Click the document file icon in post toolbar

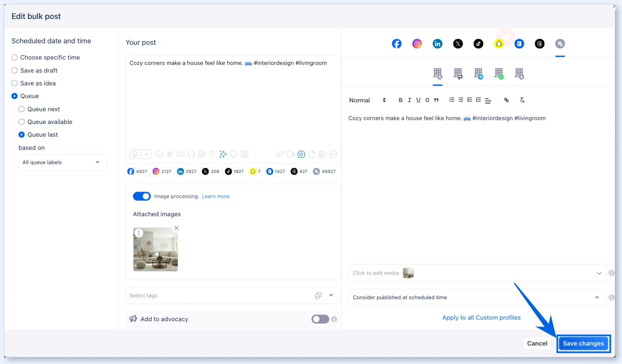tap(312, 154)
